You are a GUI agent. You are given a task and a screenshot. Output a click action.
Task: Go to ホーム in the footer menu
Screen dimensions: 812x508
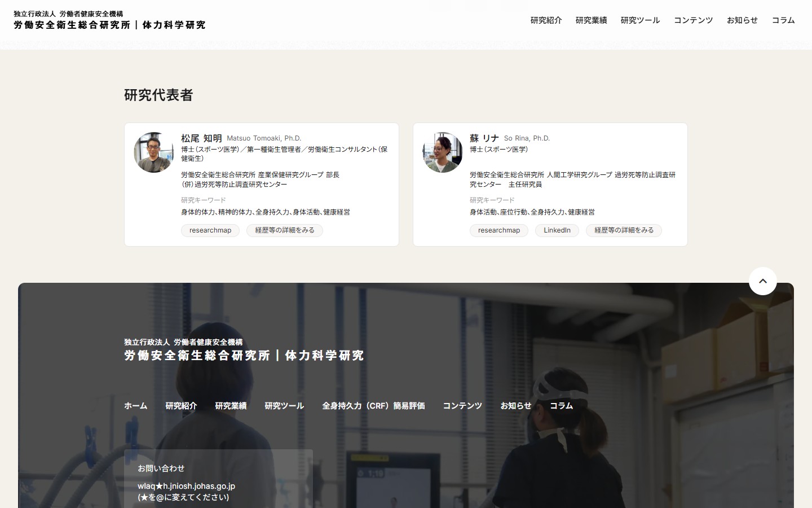(135, 406)
